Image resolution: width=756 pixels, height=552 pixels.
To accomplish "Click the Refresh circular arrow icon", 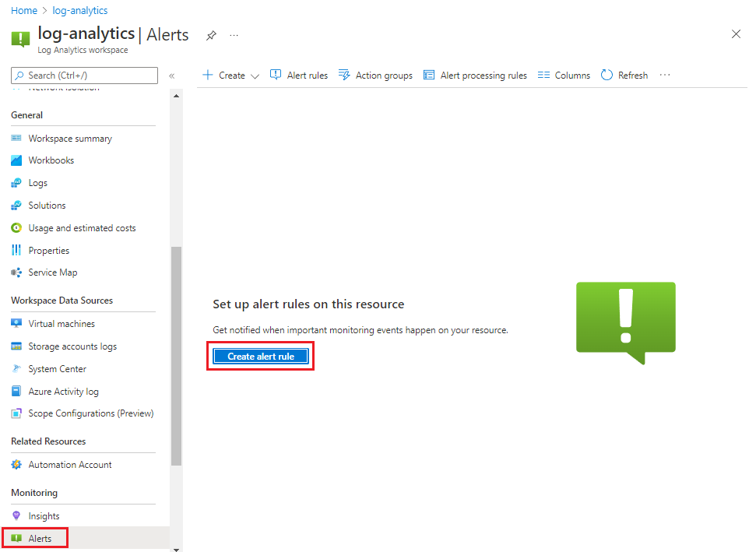I will pos(607,75).
